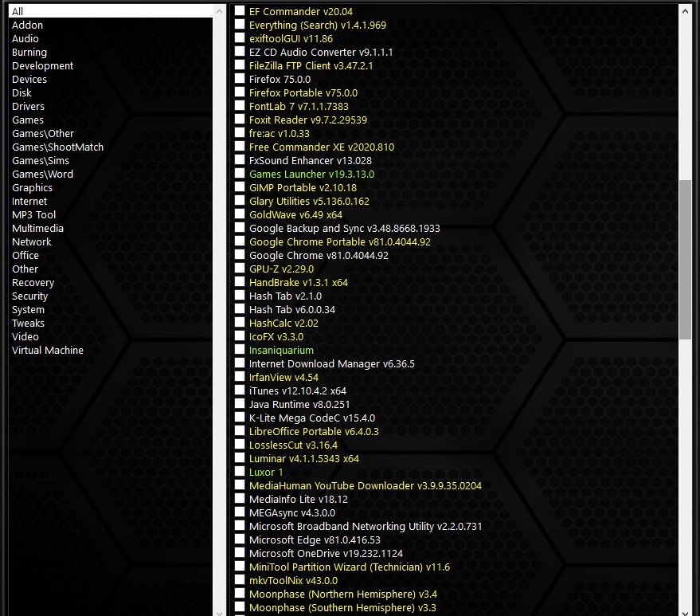
Task: Check the Luxor 1 box
Action: pyautogui.click(x=240, y=471)
